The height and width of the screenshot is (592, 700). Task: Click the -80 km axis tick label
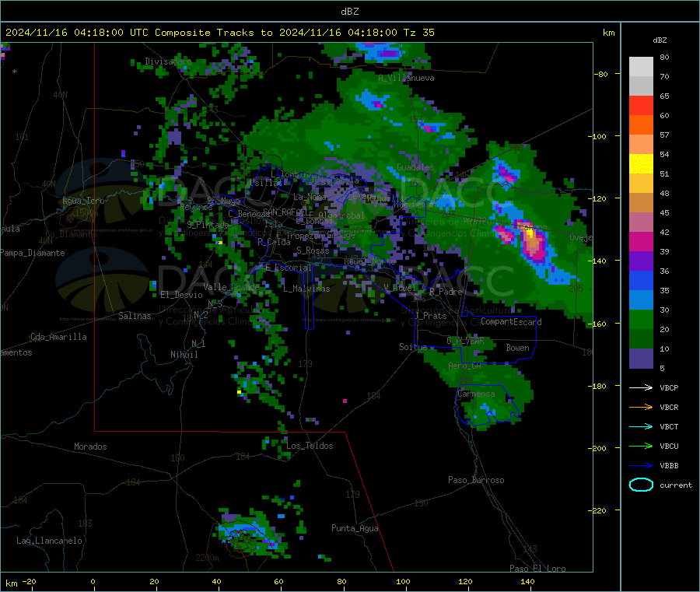click(601, 74)
